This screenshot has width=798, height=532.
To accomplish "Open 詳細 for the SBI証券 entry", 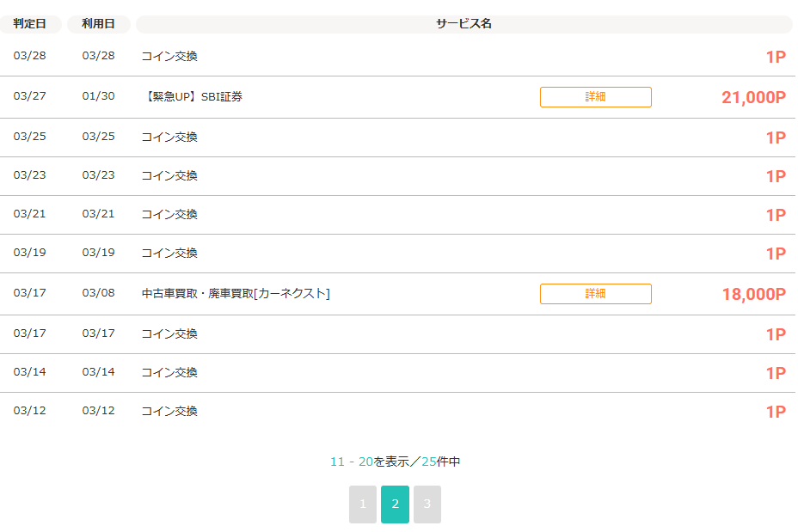I will coord(595,97).
